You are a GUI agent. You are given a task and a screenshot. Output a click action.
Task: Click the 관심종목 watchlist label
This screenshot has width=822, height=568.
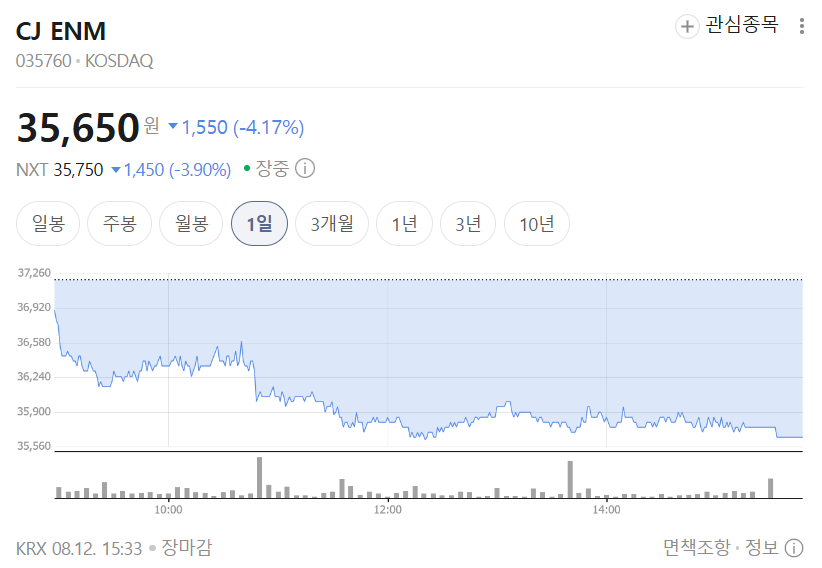click(x=742, y=25)
